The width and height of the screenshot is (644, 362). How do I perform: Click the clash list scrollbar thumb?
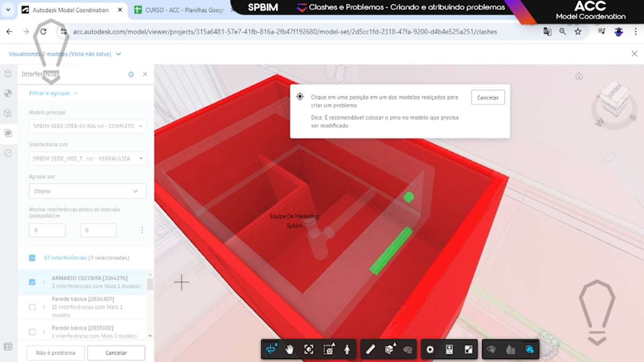pyautogui.click(x=150, y=284)
